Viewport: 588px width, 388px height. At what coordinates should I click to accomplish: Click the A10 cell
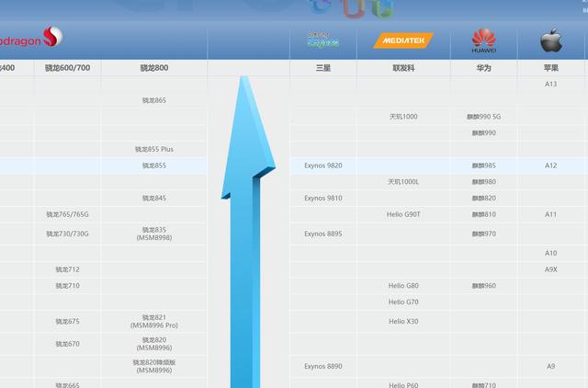(x=551, y=253)
